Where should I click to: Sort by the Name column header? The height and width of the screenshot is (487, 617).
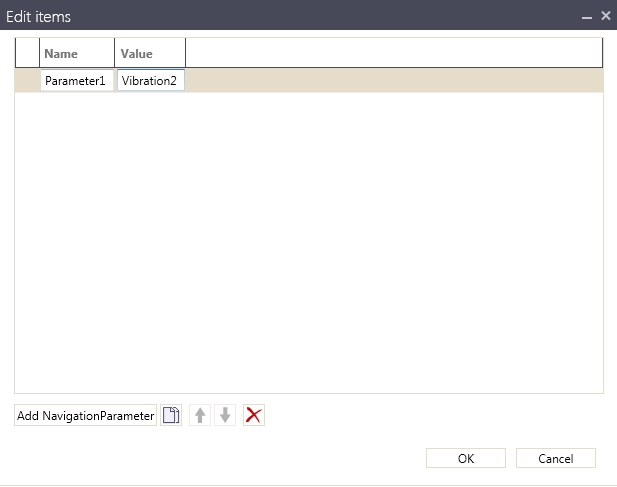[76, 54]
